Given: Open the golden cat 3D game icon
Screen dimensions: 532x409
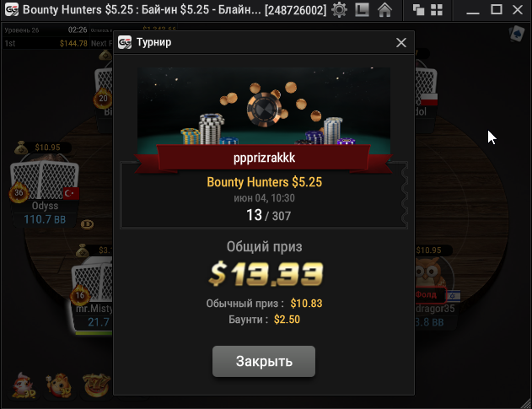Looking at the screenshot, I should click(59, 385).
